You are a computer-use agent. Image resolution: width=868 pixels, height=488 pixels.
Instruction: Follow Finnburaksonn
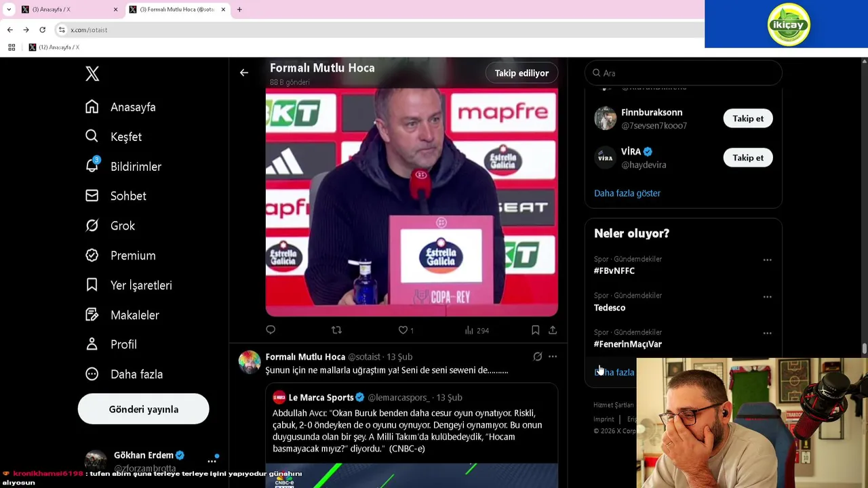(748, 119)
